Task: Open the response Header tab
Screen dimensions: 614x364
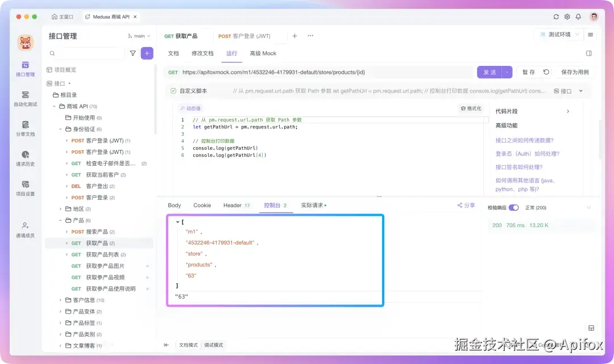Action: coord(236,205)
